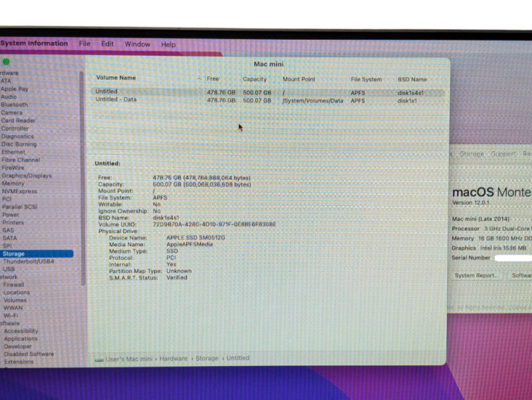532x400 pixels.
Task: Select SPI in the sidebar
Action: pos(7,246)
